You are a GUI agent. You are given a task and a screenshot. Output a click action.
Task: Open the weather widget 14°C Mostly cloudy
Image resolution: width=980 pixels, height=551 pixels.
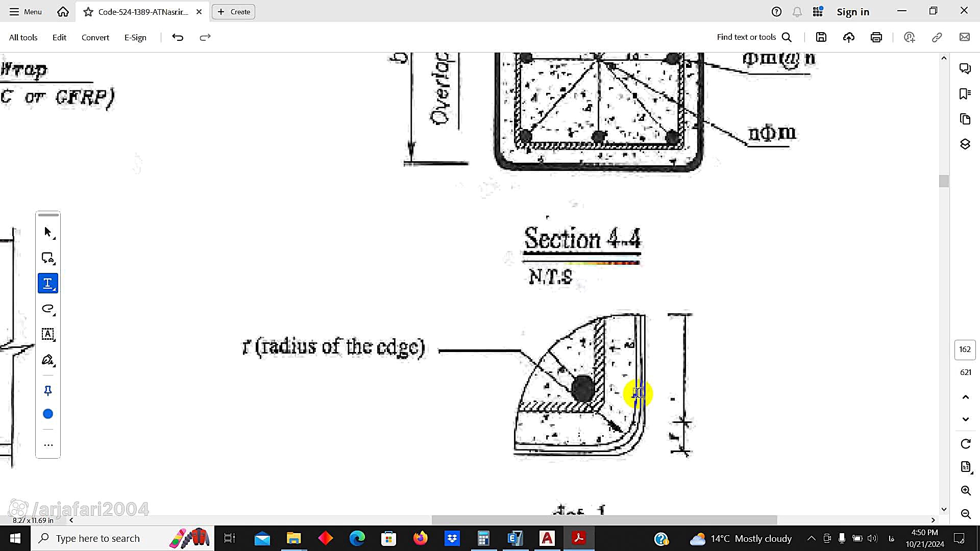[740, 538]
